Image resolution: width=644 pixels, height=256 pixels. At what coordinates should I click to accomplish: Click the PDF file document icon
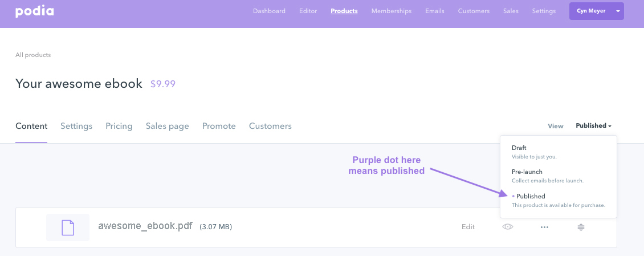(68, 227)
